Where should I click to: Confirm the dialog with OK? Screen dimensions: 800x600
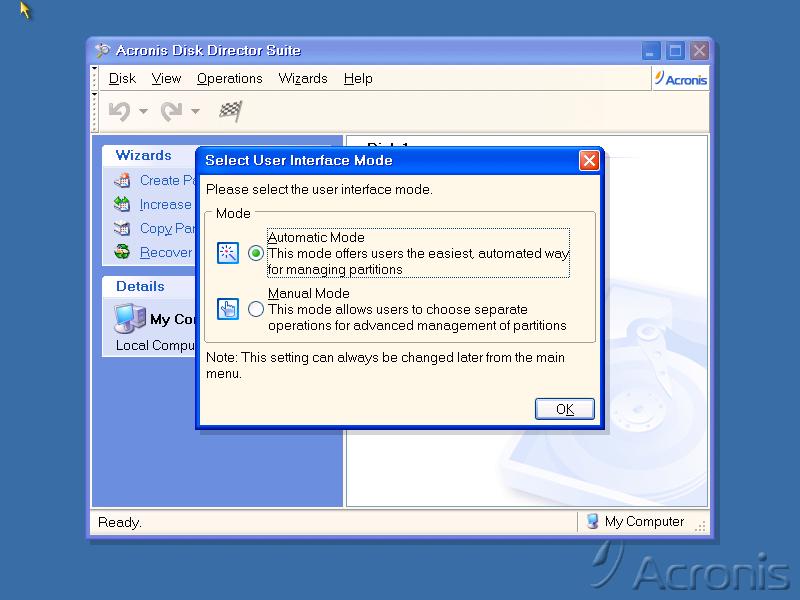click(565, 409)
